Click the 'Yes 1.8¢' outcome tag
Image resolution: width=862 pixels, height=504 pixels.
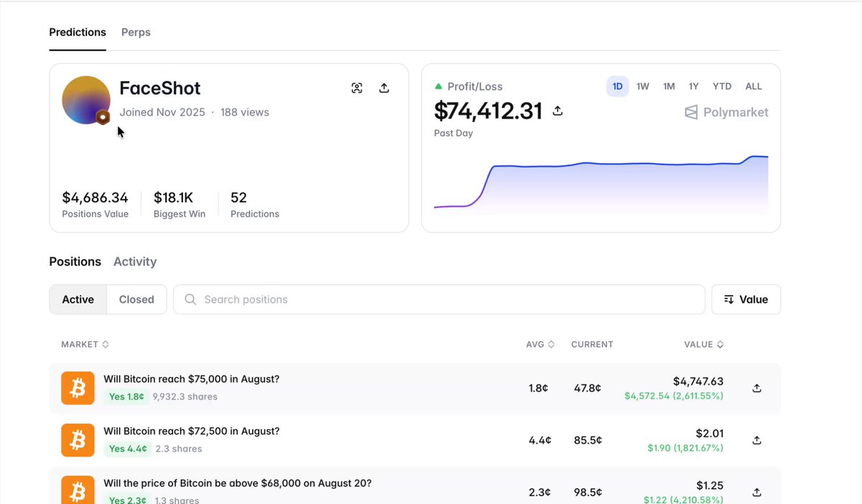click(126, 396)
